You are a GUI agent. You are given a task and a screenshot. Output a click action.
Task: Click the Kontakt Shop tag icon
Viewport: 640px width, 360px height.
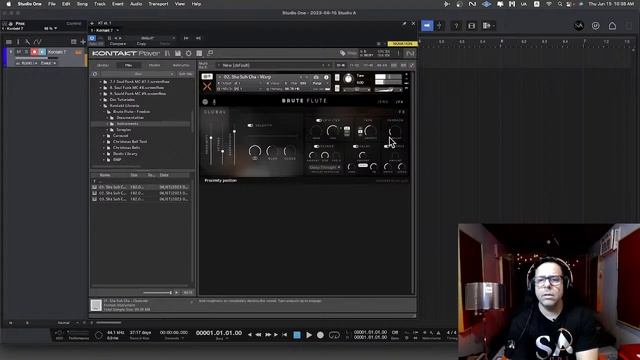click(343, 53)
